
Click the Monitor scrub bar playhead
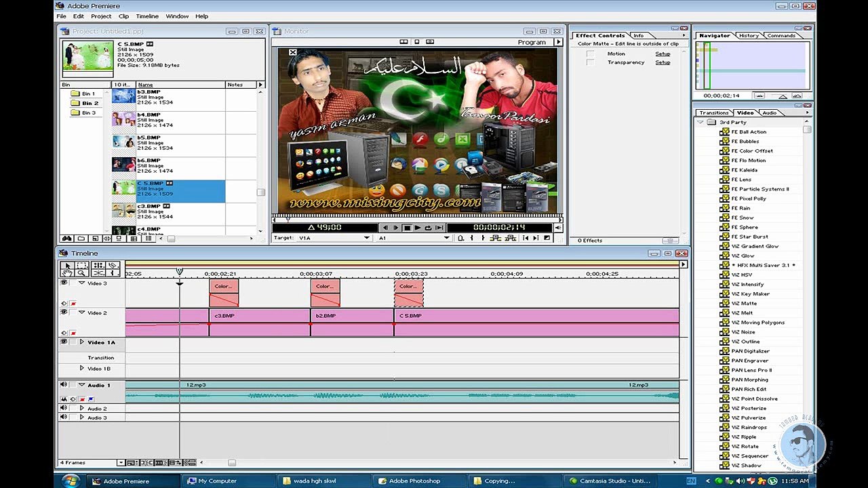pos(288,219)
